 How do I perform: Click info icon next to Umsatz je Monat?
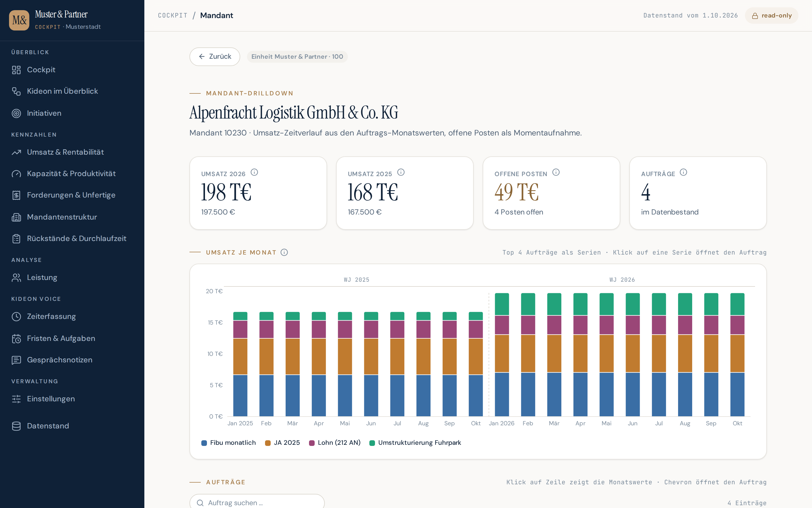point(284,252)
